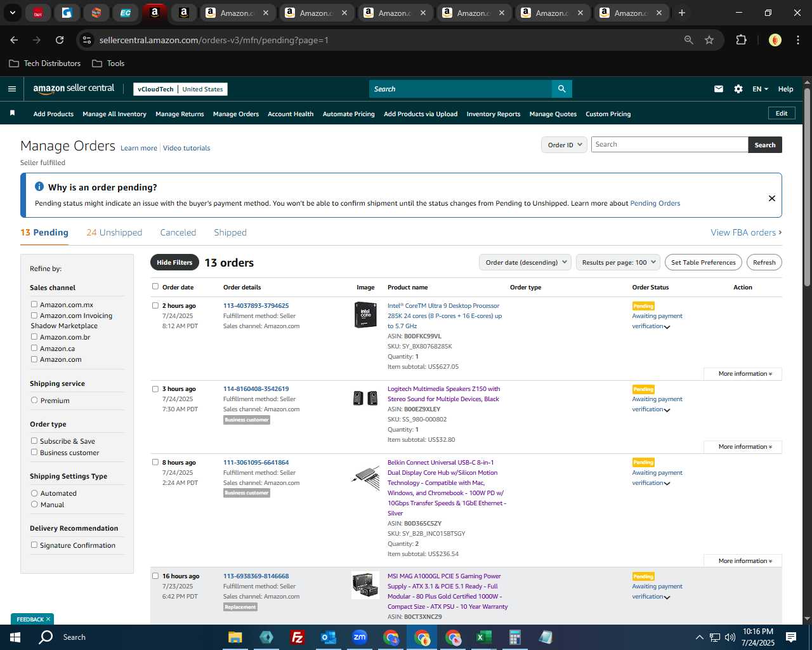Image resolution: width=812 pixels, height=650 pixels.
Task: Select the Premium shipping service radio
Action: click(34, 400)
